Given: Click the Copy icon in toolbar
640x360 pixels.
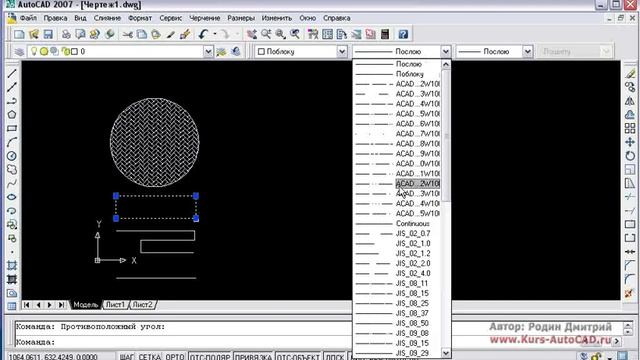Looking at the screenshot, I should coord(142,34).
